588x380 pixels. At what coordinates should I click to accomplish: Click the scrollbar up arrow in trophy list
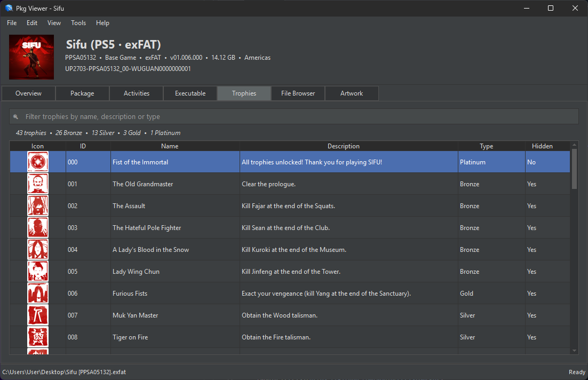coord(574,145)
